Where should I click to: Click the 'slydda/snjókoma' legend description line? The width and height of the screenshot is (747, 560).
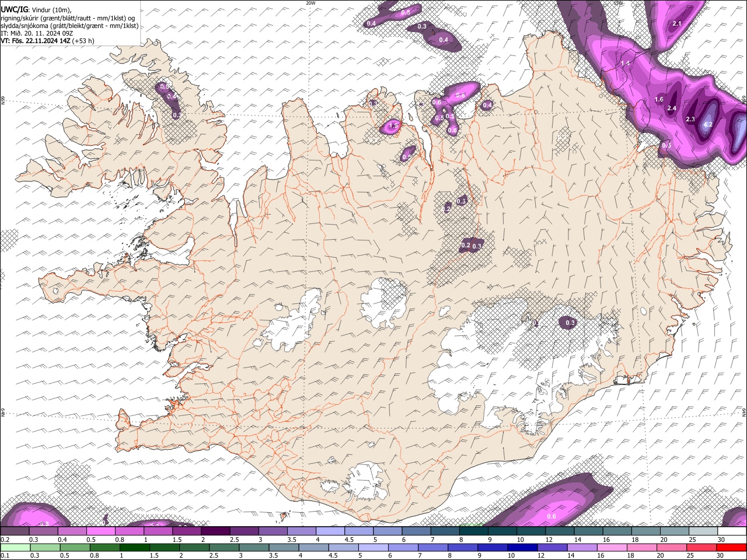pos(70,26)
